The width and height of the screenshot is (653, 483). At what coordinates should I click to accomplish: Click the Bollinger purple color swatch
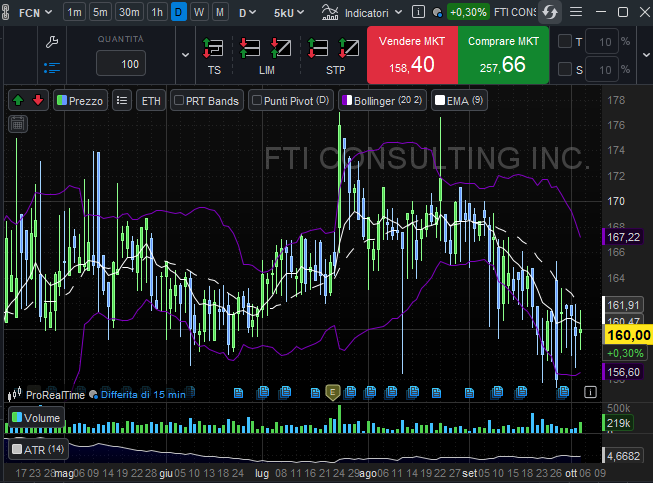point(346,100)
